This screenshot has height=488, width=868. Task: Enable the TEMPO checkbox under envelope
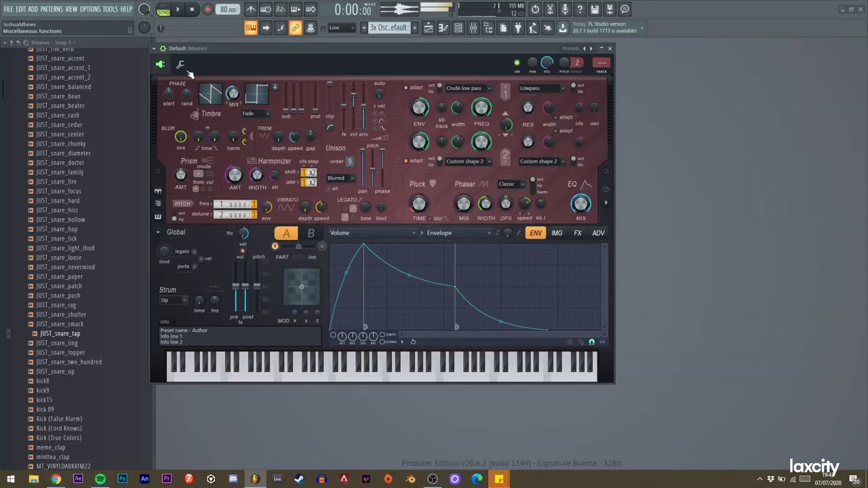point(382,335)
